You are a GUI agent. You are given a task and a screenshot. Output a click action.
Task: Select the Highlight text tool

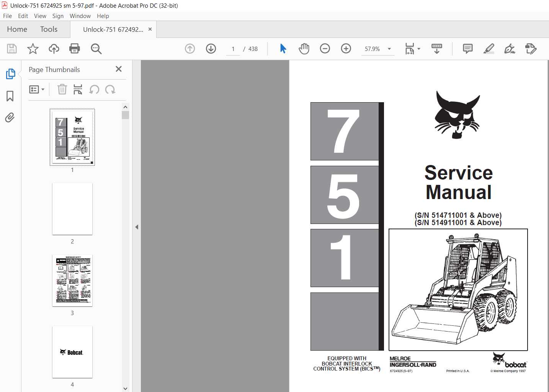point(489,49)
